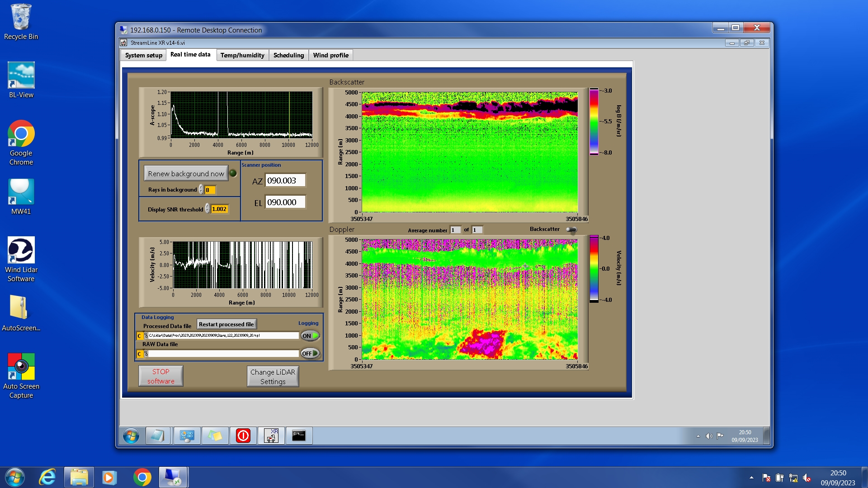The image size is (868, 488).
Task: Click the Rays in background stepper arrows
Action: 201,190
